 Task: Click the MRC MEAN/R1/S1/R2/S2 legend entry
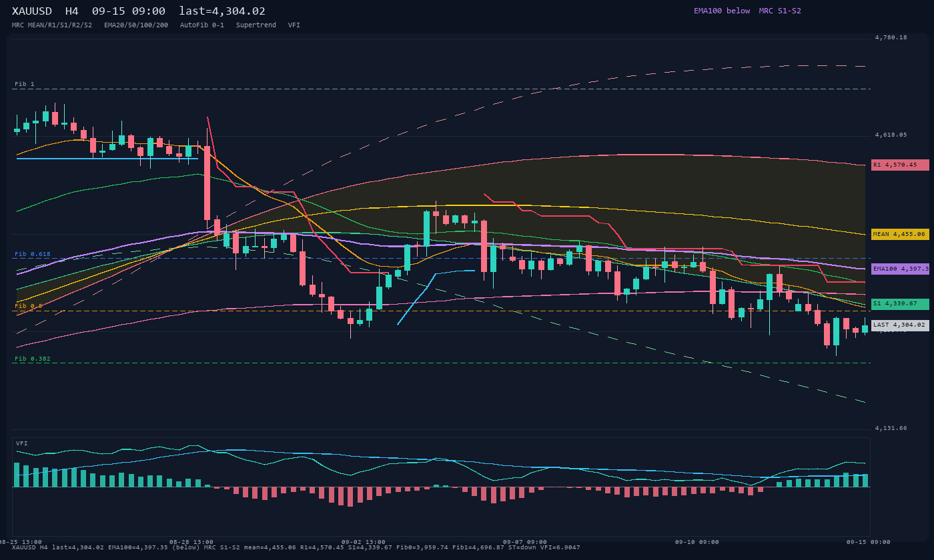[52, 25]
